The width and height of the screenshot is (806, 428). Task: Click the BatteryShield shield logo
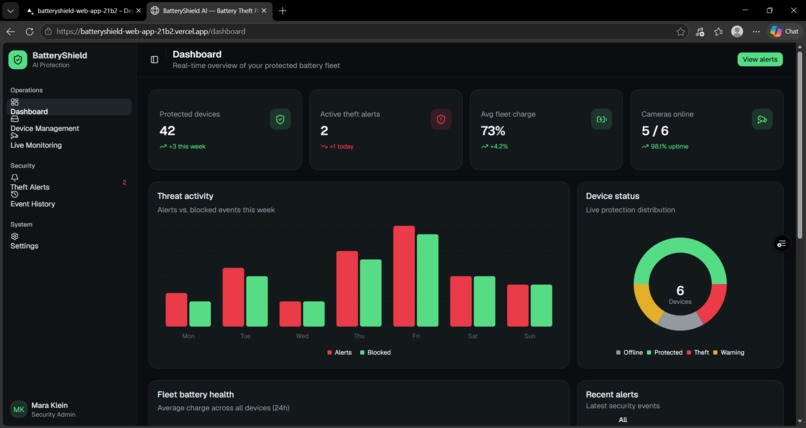(x=18, y=60)
